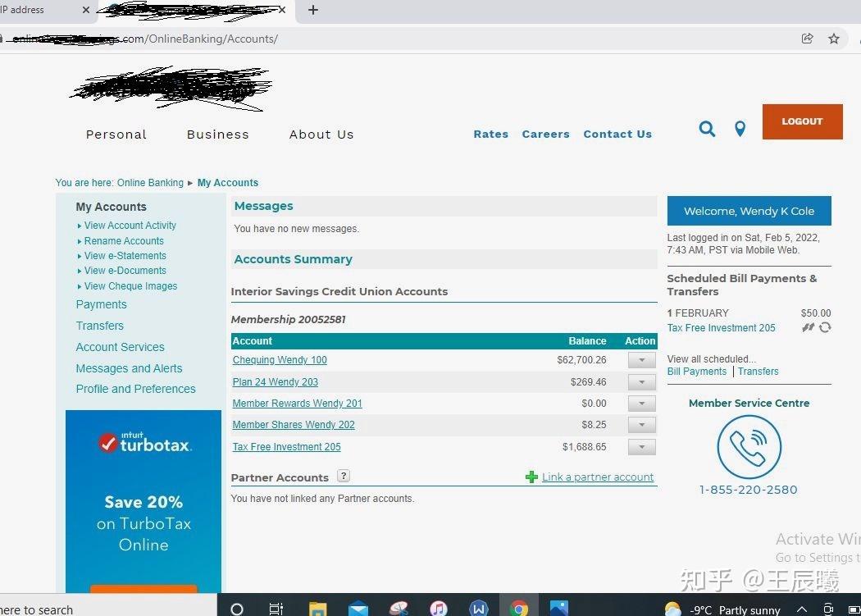Open Profile and Preferences in sidebar
This screenshot has height=616, width=861.
coord(135,389)
